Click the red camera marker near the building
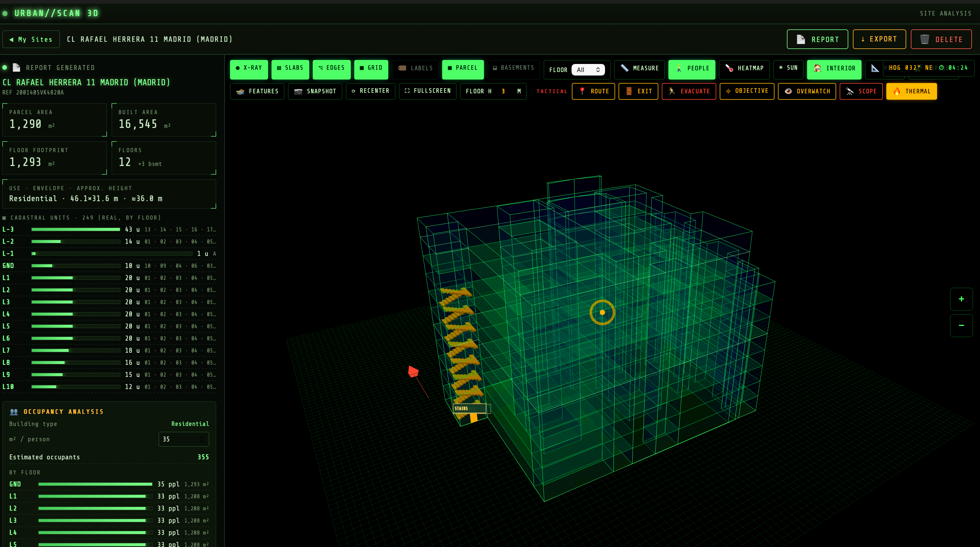 (413, 371)
